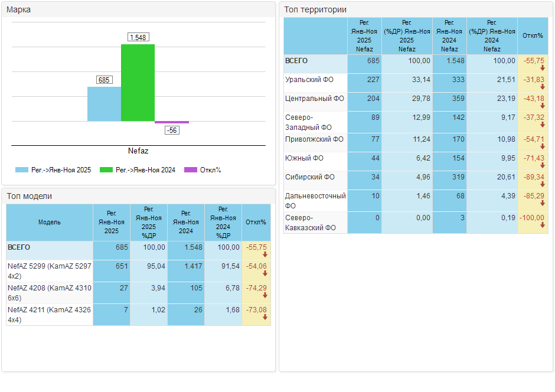Click the green 2024 legend swatch
This screenshot has height=392, width=555.
coord(106,170)
